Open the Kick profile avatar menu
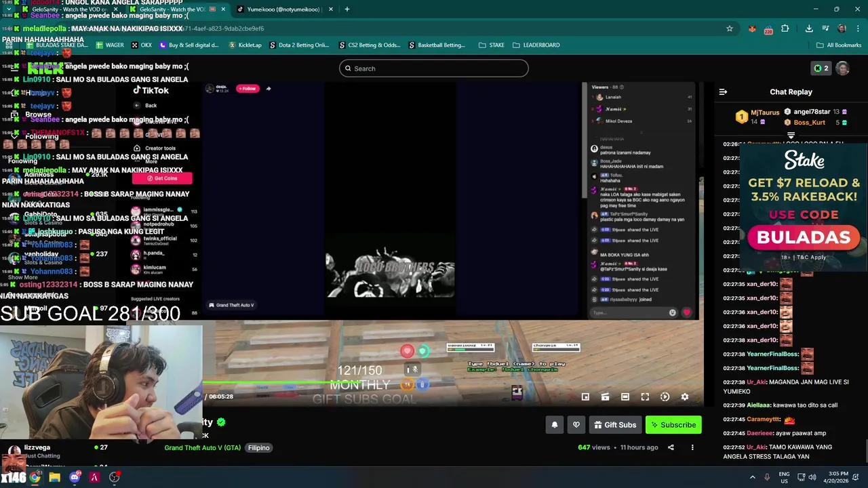The height and width of the screenshot is (488, 868). [x=842, y=68]
